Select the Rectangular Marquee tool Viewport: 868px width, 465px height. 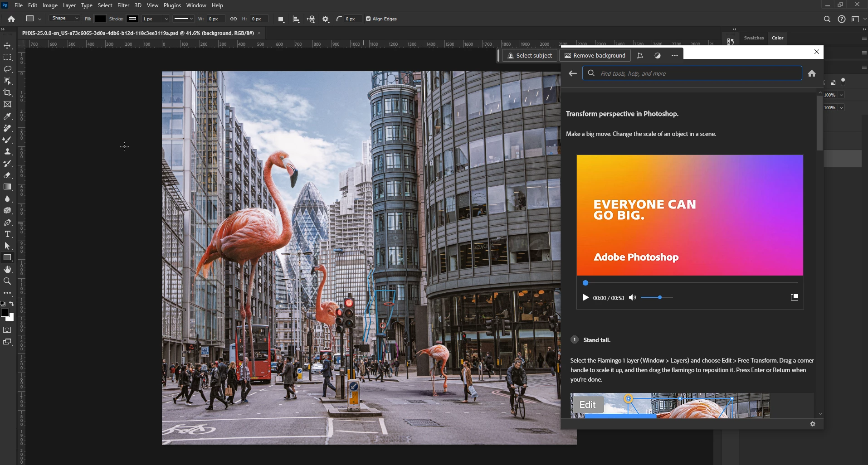click(x=7, y=58)
